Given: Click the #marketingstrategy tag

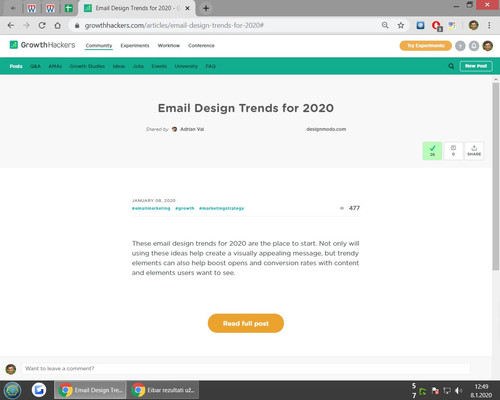Looking at the screenshot, I should pos(222,208).
